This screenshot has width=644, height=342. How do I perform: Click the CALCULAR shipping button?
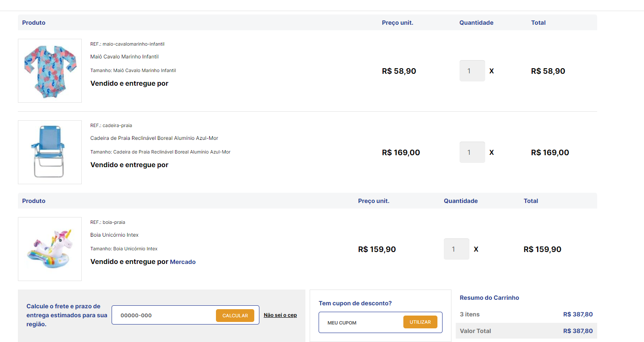[235, 316]
